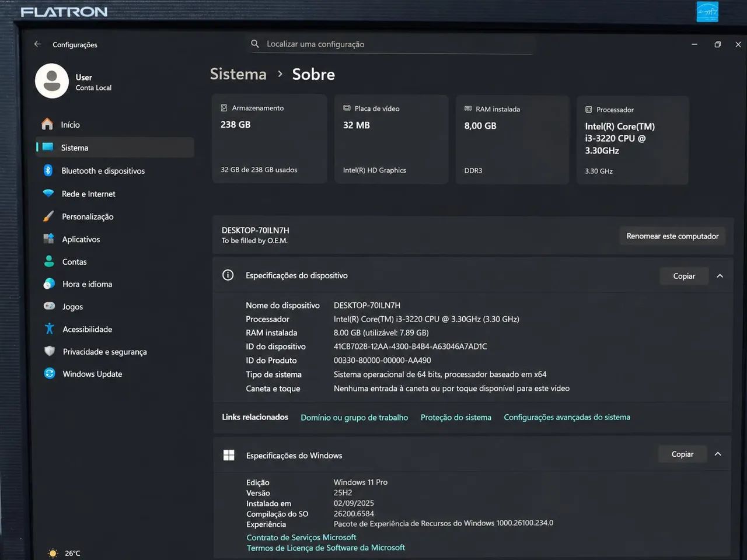747x560 pixels.
Task: Click the Windows Update sync icon
Action: [50, 373]
